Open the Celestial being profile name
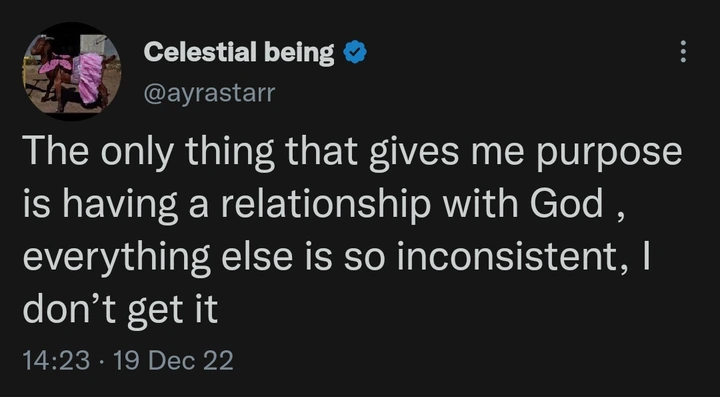This screenshot has height=397, width=720. pos(239,53)
